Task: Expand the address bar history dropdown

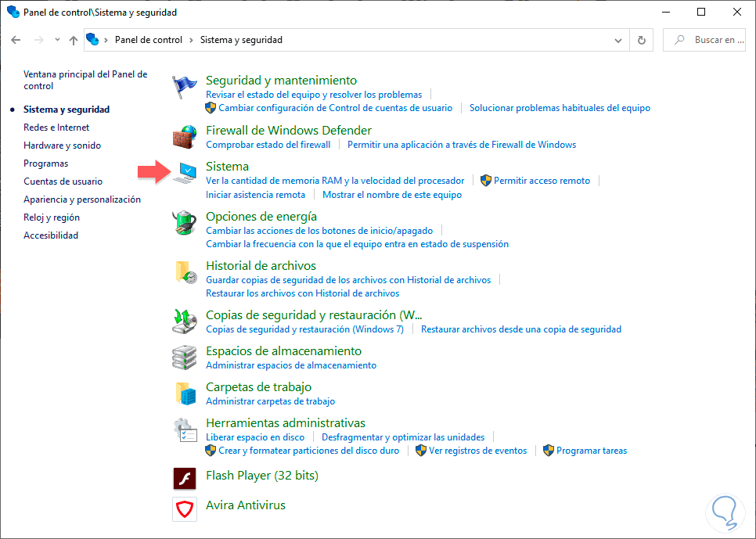Action: [618, 40]
